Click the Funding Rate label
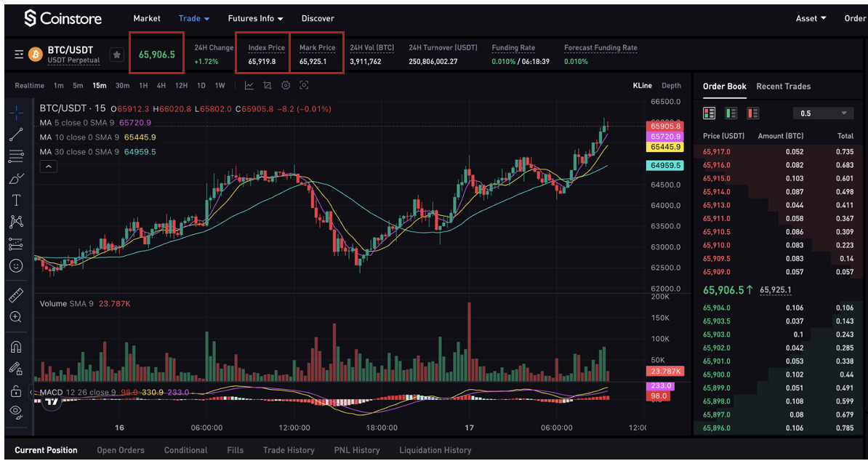The height and width of the screenshot is (461, 868). pyautogui.click(x=513, y=47)
